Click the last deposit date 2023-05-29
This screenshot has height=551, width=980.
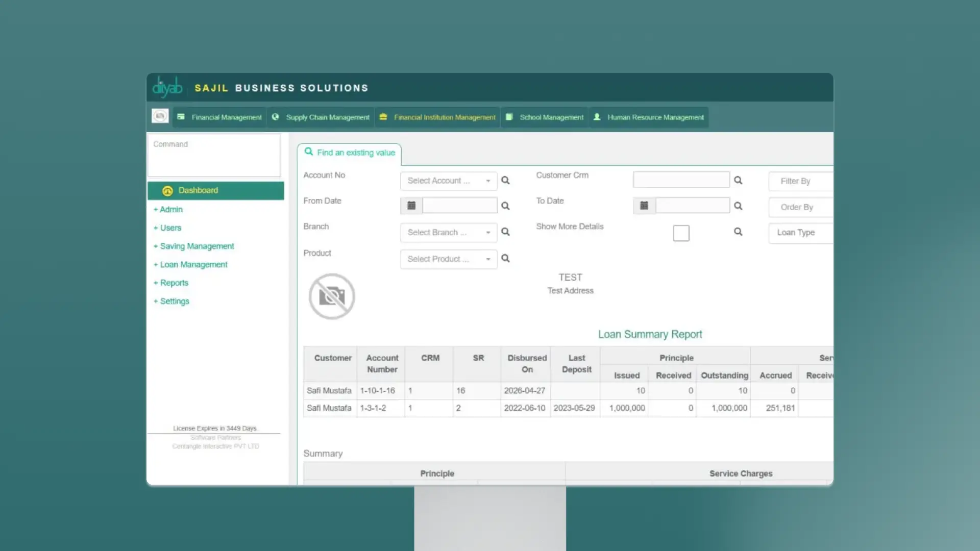pos(574,408)
